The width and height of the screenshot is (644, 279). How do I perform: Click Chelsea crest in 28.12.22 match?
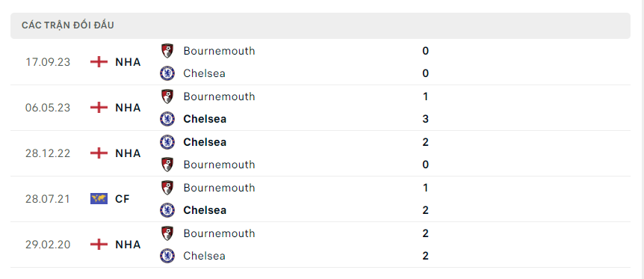click(x=167, y=142)
